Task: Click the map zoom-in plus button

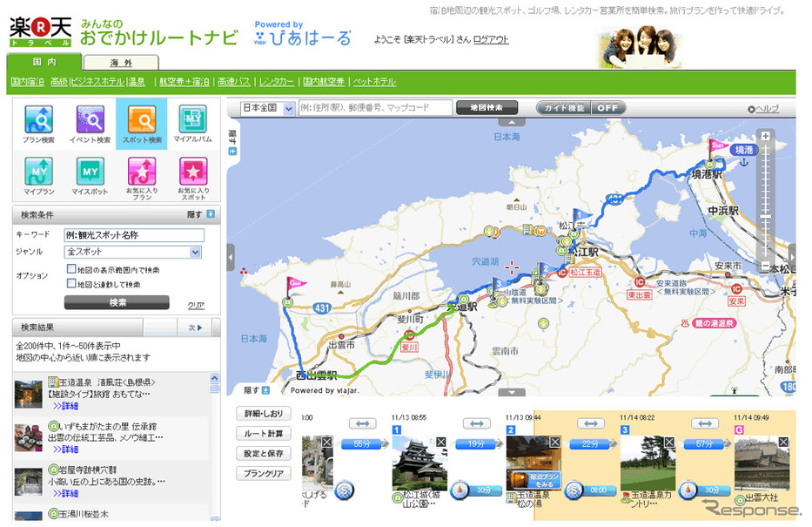Action: [765, 136]
